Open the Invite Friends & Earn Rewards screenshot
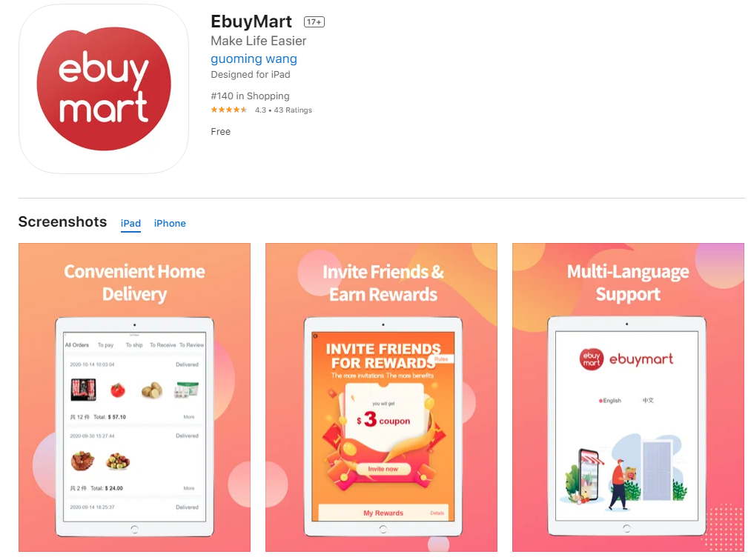751x560 pixels. (381, 397)
